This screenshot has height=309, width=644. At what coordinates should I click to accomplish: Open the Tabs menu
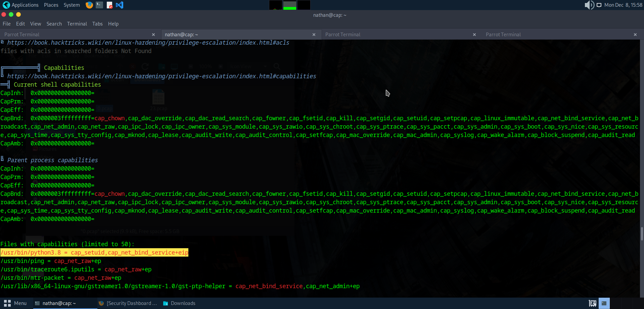pos(97,24)
